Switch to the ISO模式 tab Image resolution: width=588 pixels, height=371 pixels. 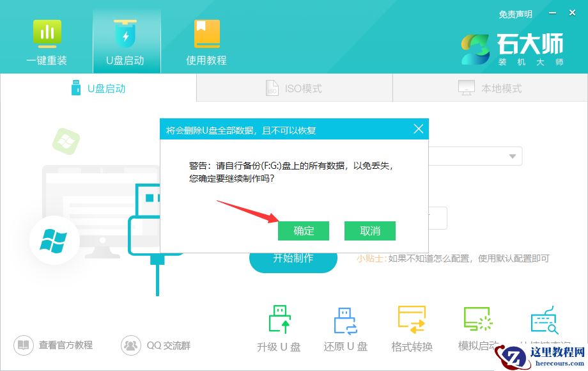coord(294,88)
